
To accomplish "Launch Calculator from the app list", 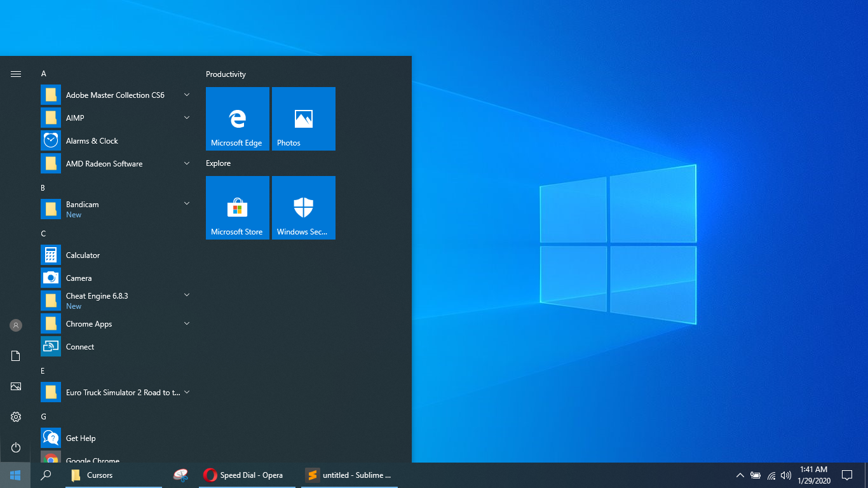I will (116, 255).
